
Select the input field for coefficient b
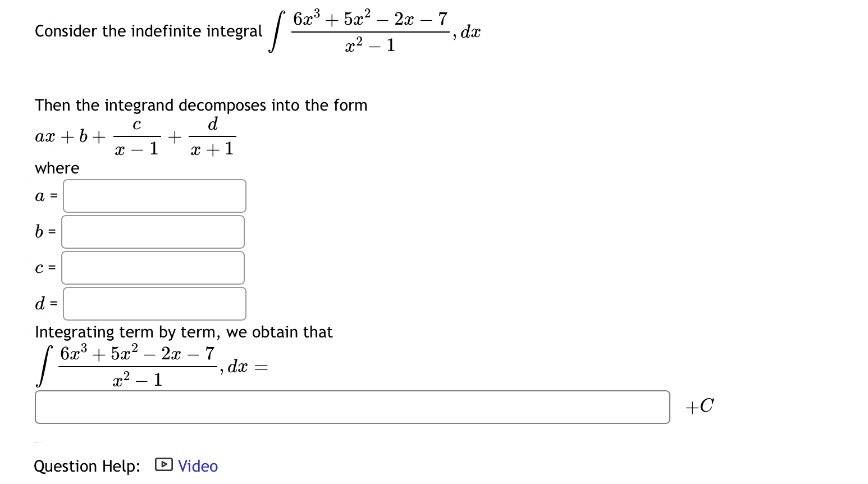tap(153, 231)
